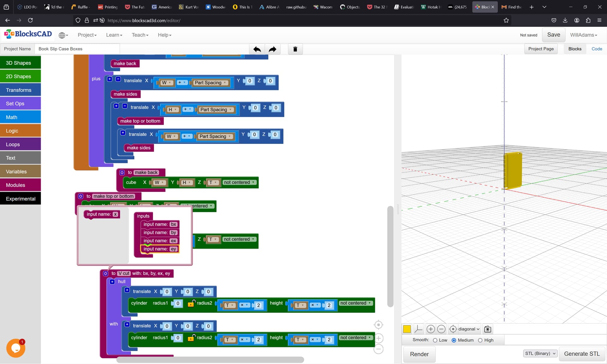Open the not centered dropdown on make back cube
This screenshot has width=607, height=364.
pyautogui.click(x=239, y=182)
